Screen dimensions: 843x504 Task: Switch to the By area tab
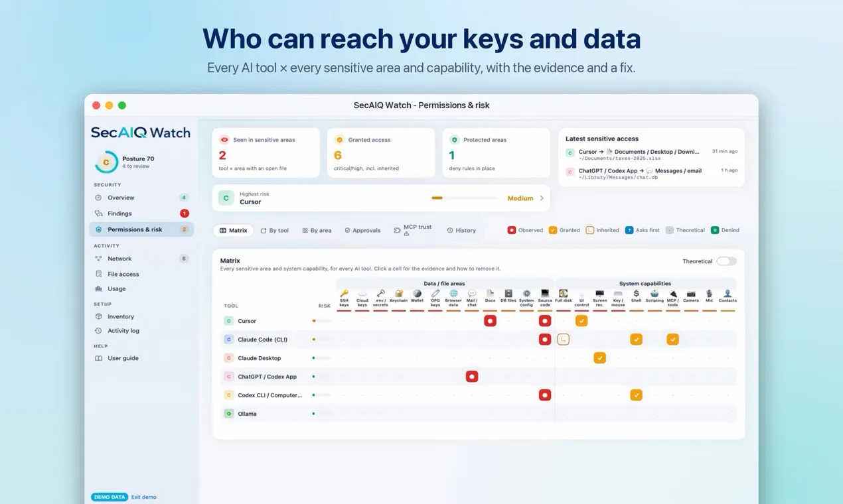pyautogui.click(x=317, y=230)
